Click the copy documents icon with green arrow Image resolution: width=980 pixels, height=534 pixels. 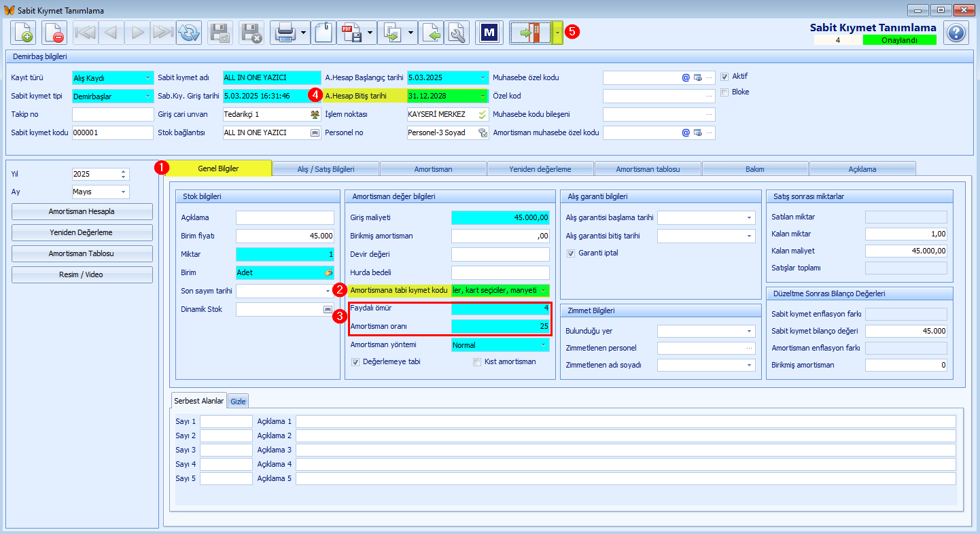391,33
